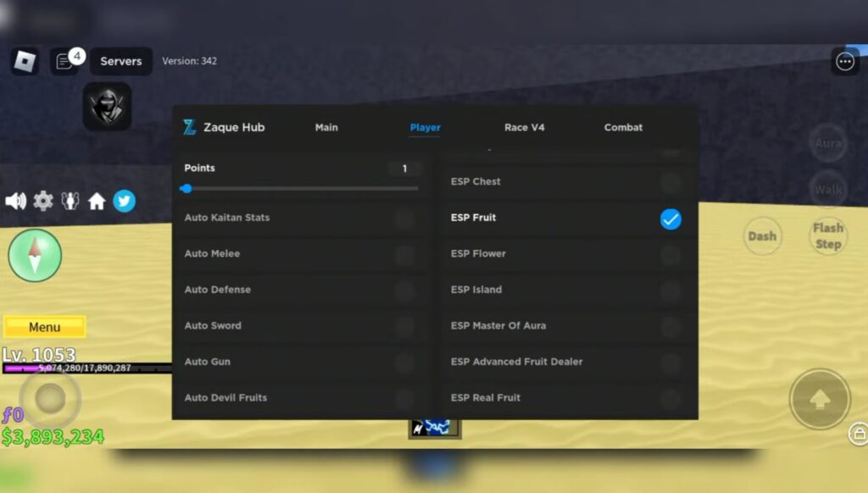Open the three-dots options icon

tap(845, 62)
